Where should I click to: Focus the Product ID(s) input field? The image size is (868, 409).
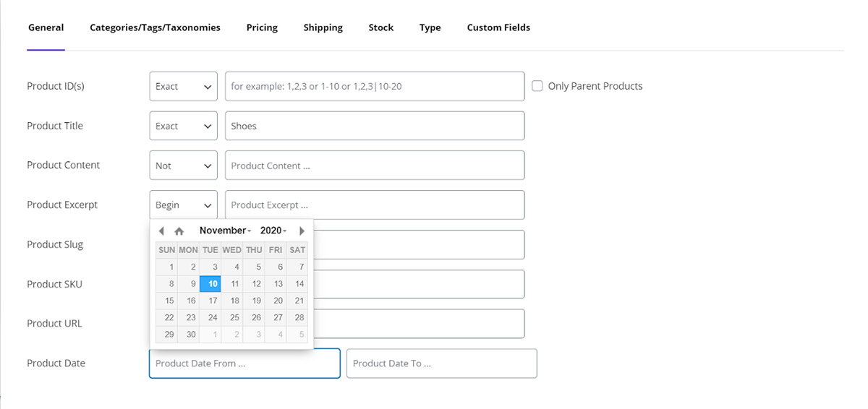(x=374, y=86)
